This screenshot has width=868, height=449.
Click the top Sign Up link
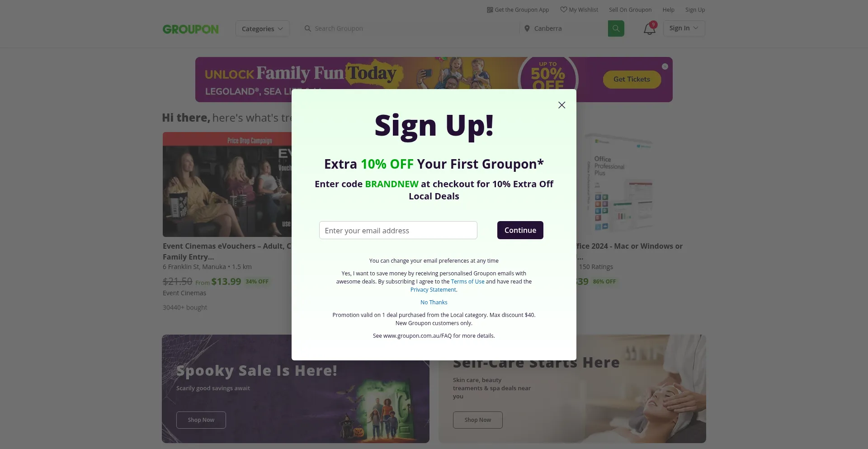pyautogui.click(x=695, y=9)
